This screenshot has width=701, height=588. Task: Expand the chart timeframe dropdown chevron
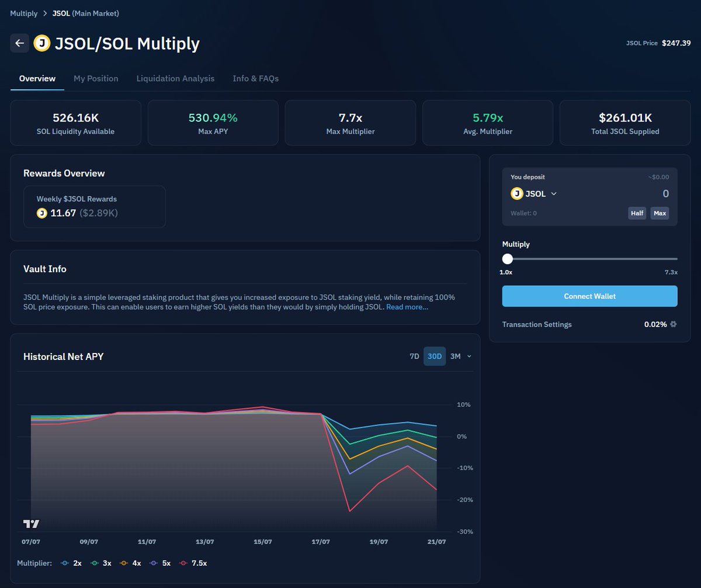coord(469,356)
